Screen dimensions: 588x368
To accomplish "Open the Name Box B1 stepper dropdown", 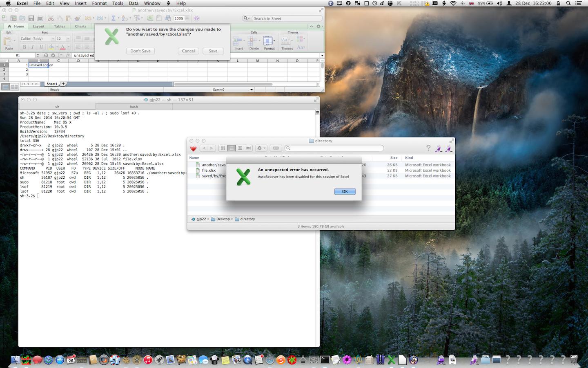I will pyautogui.click(x=38, y=55).
